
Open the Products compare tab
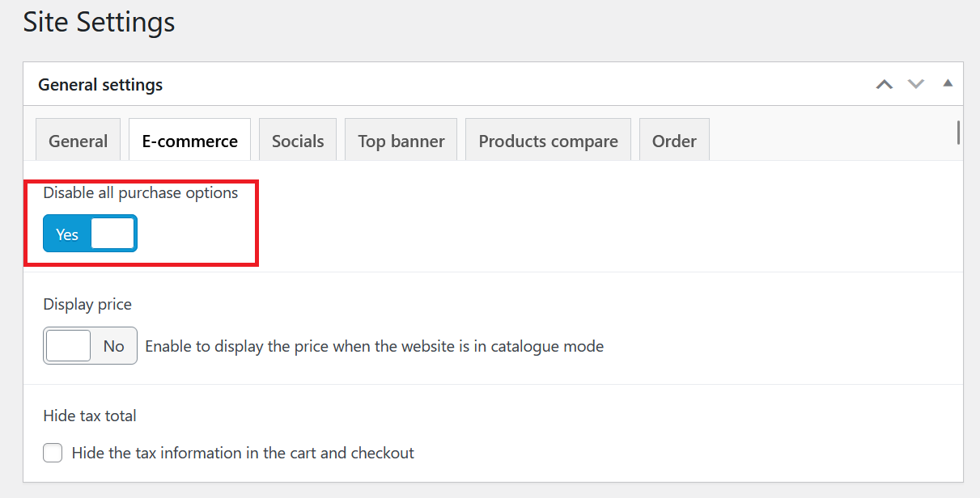point(548,140)
